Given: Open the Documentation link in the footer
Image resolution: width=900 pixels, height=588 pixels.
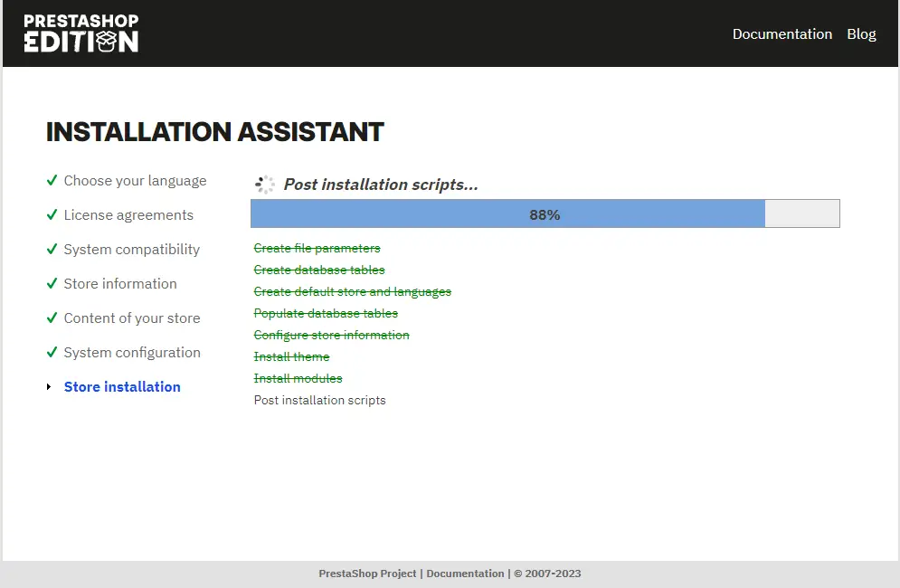Looking at the screenshot, I should (465, 574).
